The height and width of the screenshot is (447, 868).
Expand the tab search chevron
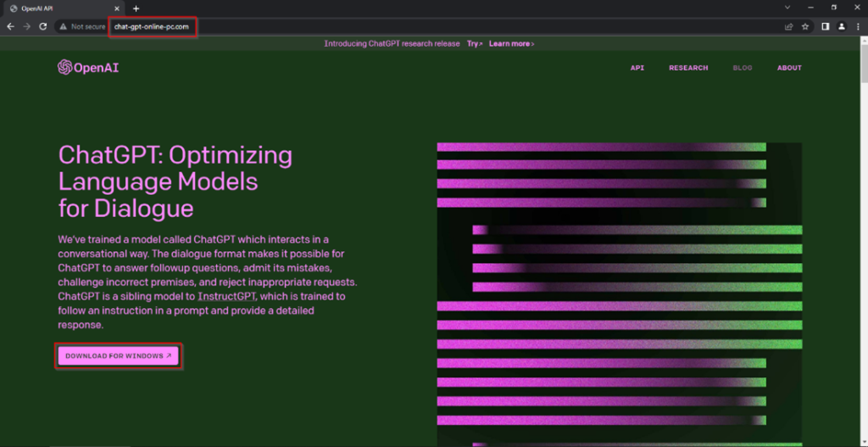pos(787,8)
